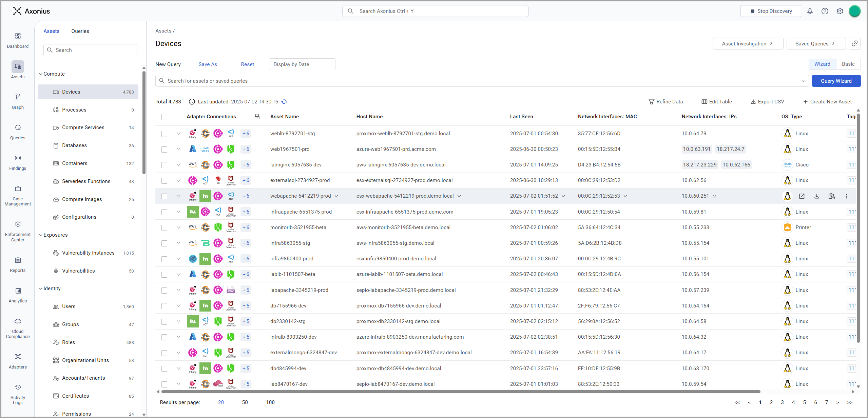The image size is (868, 418).
Task: Tick checkbox for weblb-8792701-stg row
Action: (164, 134)
